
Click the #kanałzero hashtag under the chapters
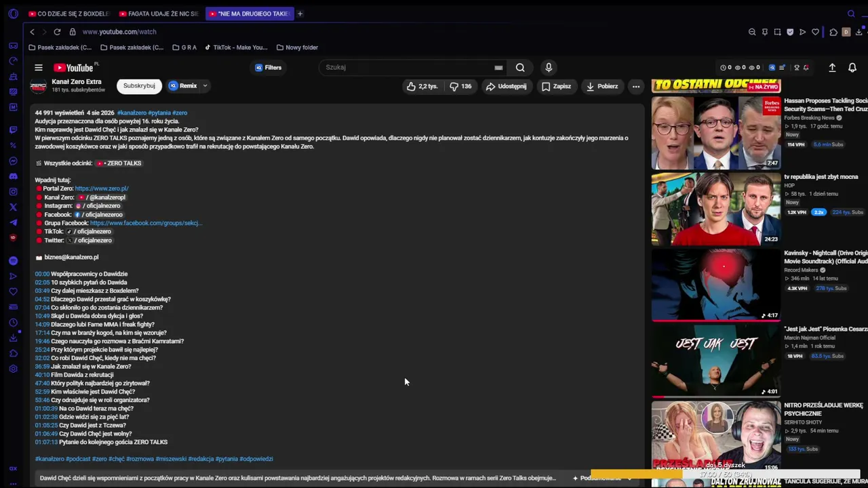click(50, 459)
